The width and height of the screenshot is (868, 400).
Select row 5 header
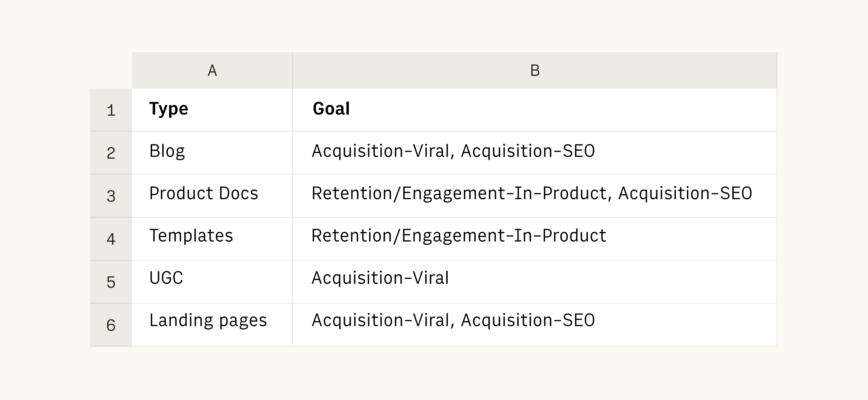click(x=111, y=282)
